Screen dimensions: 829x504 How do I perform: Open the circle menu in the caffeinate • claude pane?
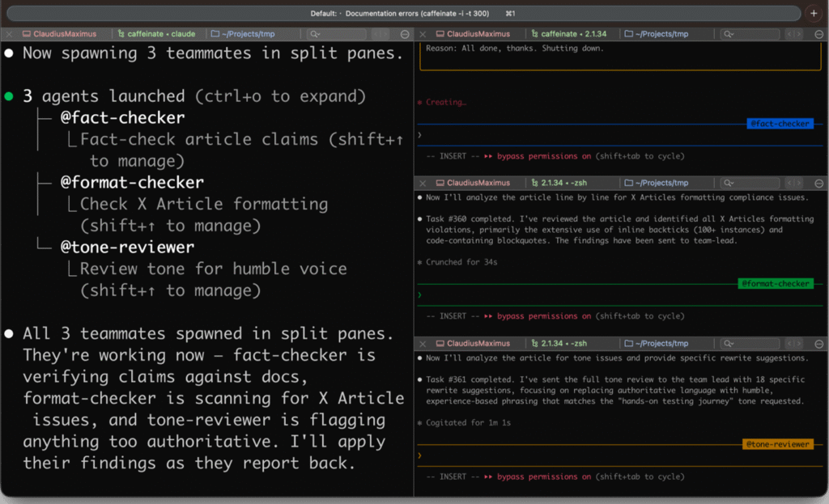click(x=405, y=34)
